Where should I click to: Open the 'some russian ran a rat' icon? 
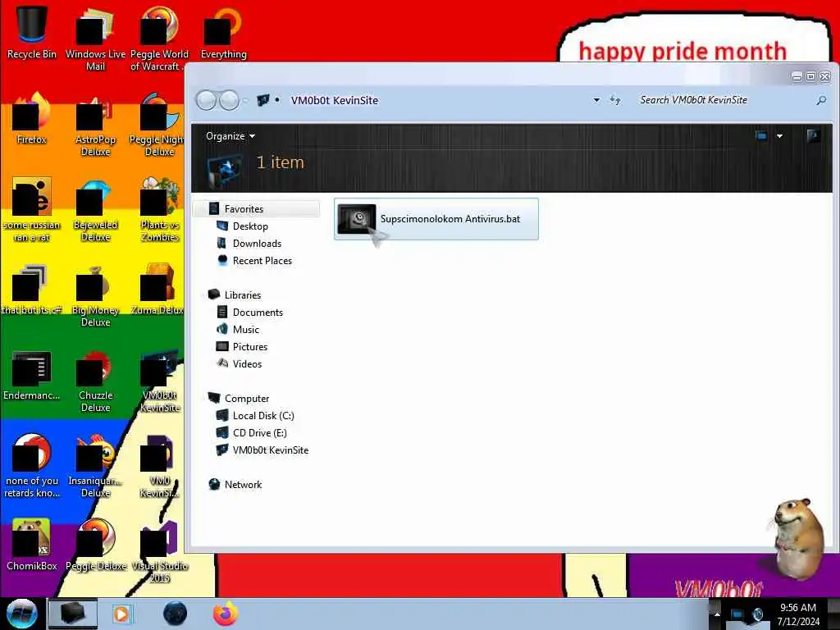32,209
